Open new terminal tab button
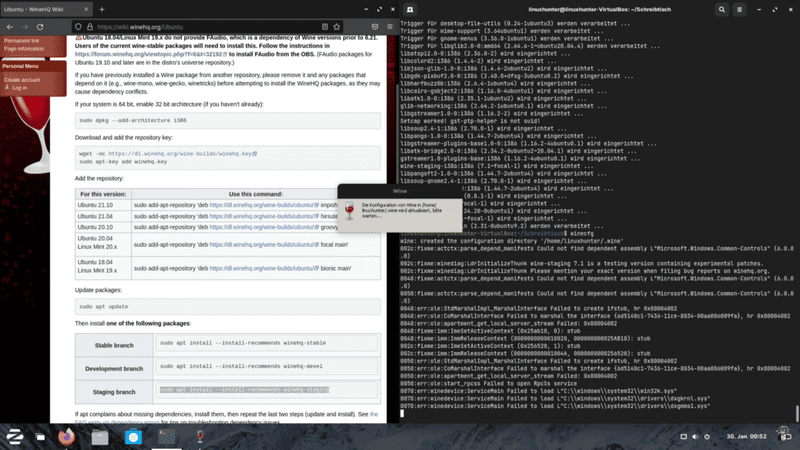800x450 pixels. coord(410,9)
